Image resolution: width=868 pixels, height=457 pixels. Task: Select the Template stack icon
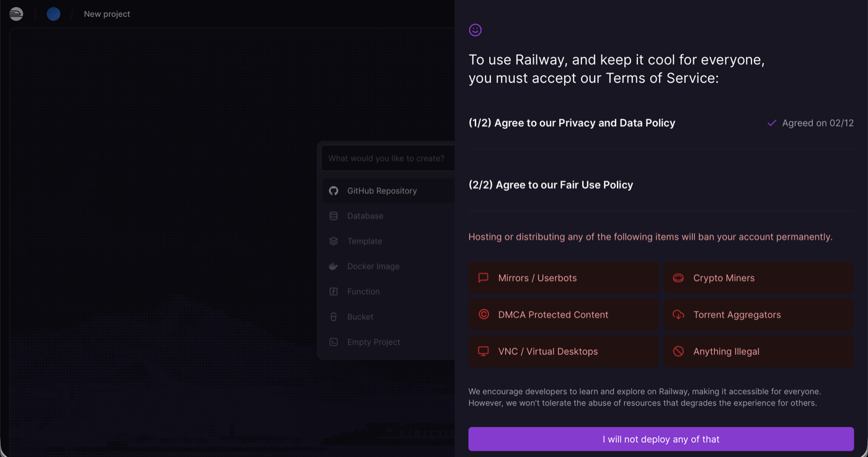(x=334, y=241)
